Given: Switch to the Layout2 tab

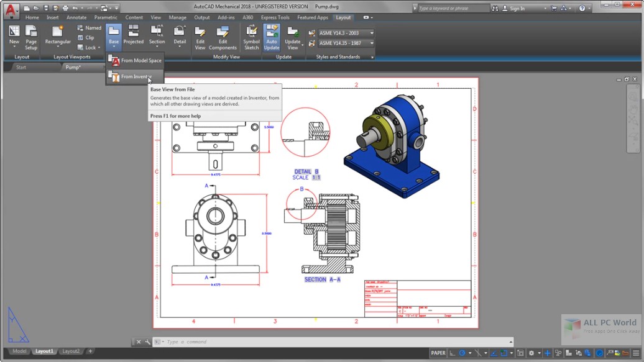Looking at the screenshot, I should coord(71,351).
